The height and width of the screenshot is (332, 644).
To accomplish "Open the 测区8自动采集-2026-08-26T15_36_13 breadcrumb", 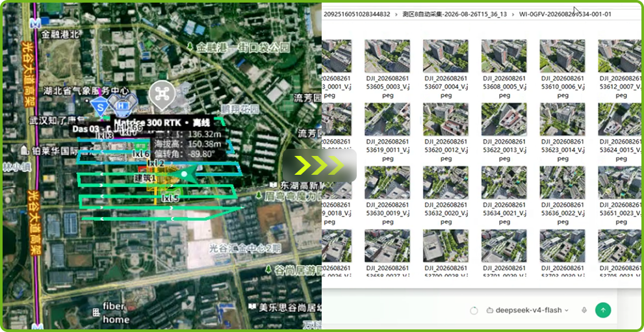I will (x=455, y=14).
